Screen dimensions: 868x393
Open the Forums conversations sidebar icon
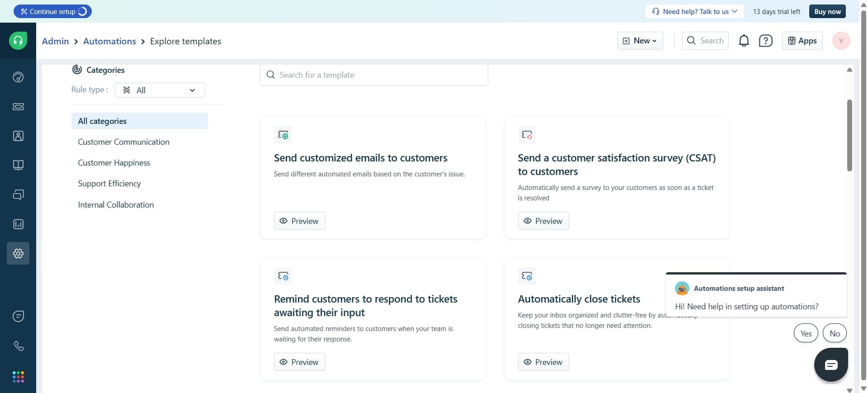18,194
